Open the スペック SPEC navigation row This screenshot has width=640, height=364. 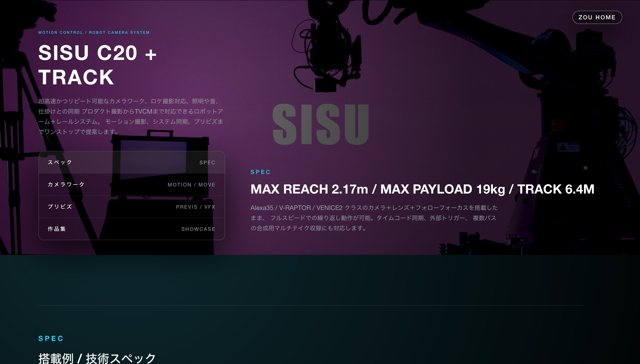[x=131, y=162]
